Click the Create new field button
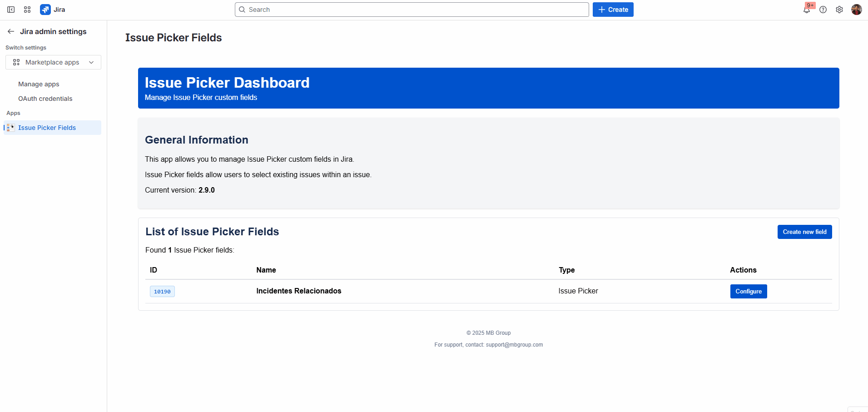This screenshot has height=412, width=868. coord(804,232)
